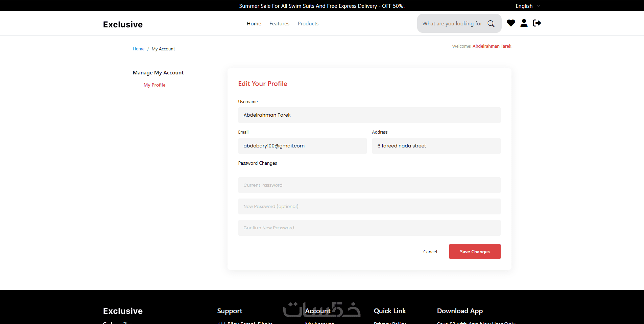This screenshot has width=644, height=324.
Task: Click the Username input field
Action: (x=369, y=115)
